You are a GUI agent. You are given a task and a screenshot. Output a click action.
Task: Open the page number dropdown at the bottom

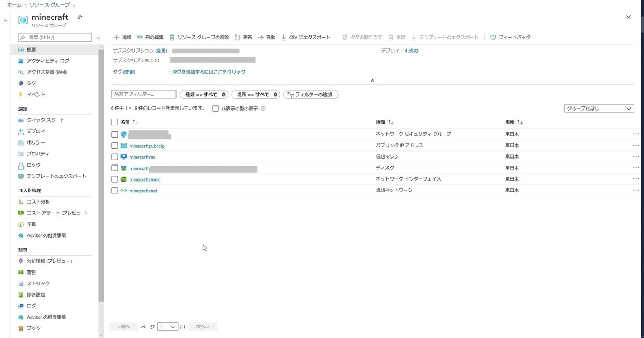(169, 326)
